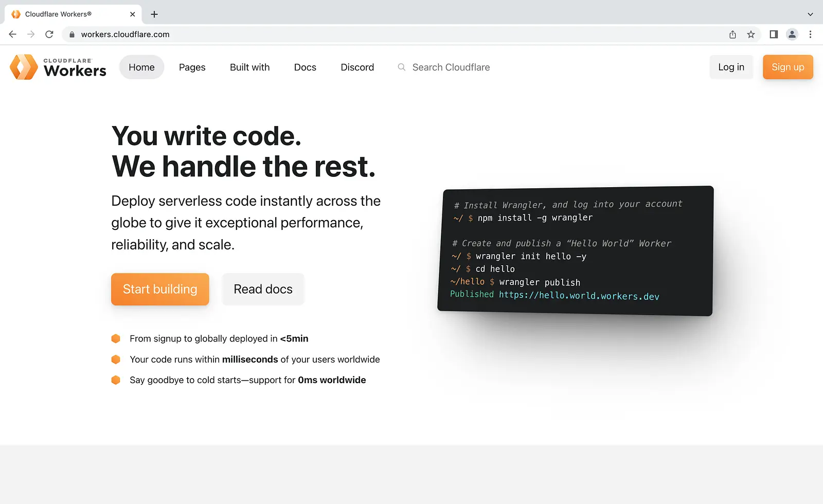Bookmark this page with the star icon

(751, 34)
